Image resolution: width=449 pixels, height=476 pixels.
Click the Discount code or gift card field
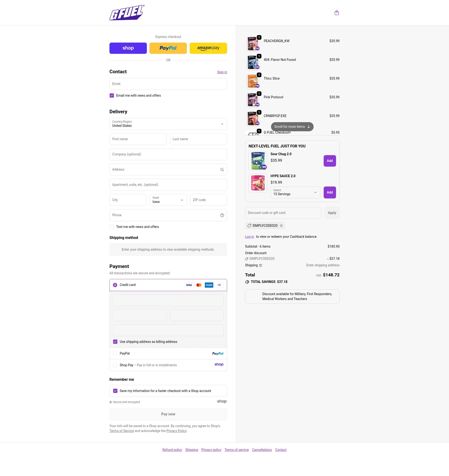coord(283,213)
